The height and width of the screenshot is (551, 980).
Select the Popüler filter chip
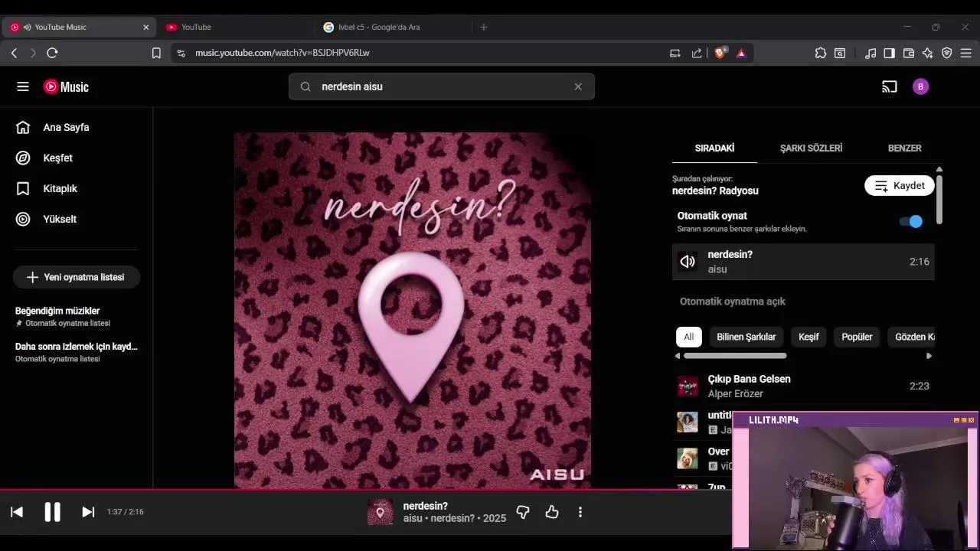click(857, 337)
